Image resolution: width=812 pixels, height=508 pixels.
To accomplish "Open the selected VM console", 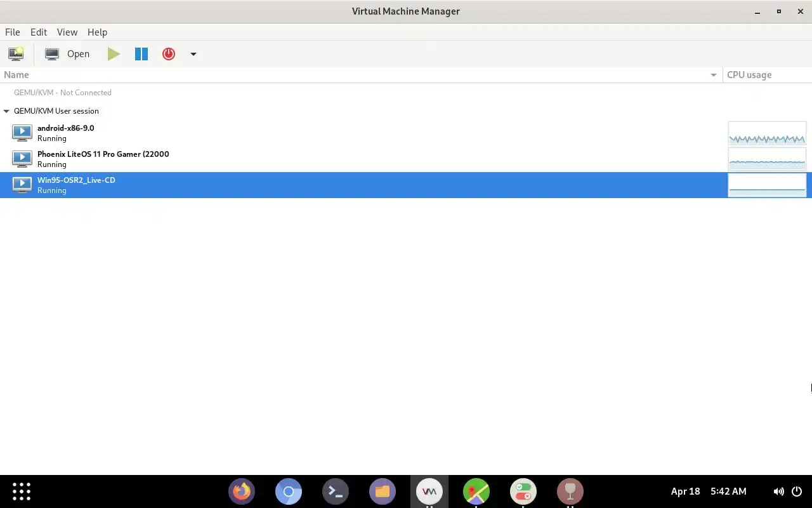I will 67,54.
